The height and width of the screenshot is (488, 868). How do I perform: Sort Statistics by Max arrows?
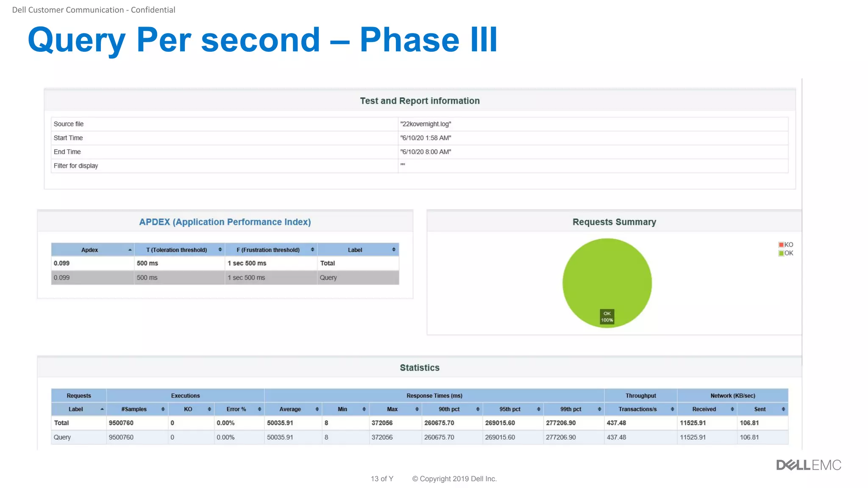tap(417, 409)
